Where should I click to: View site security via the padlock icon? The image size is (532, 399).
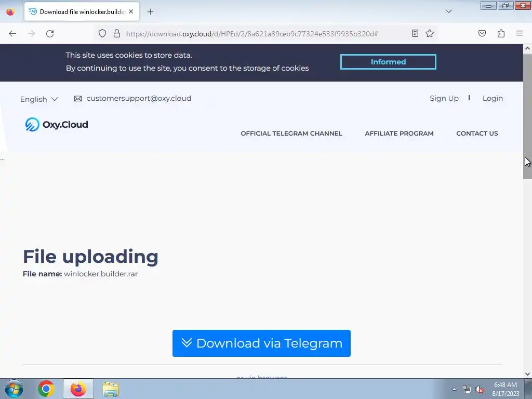117,33
